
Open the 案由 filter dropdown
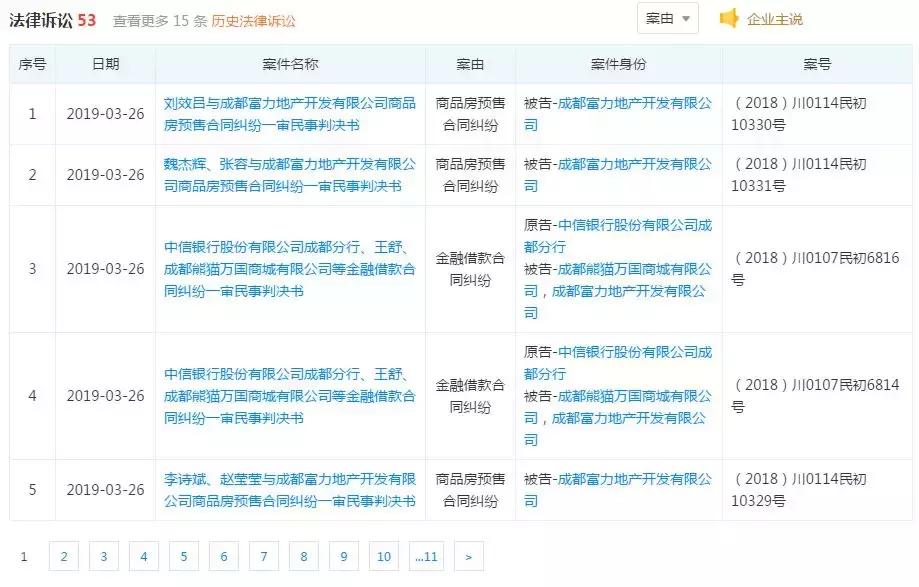tap(669, 18)
